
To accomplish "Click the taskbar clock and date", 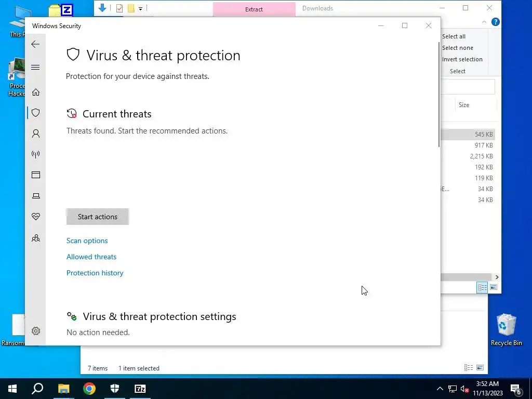I will click(487, 389).
